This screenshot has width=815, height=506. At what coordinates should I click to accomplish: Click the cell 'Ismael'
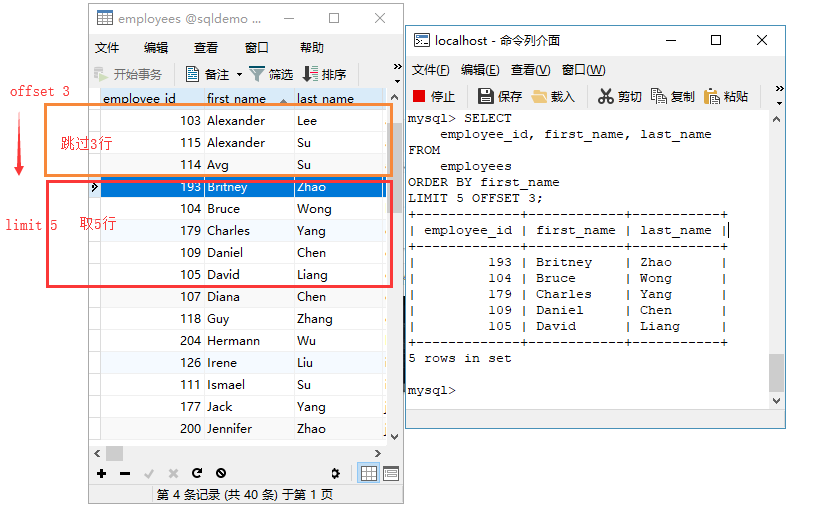pos(226,385)
